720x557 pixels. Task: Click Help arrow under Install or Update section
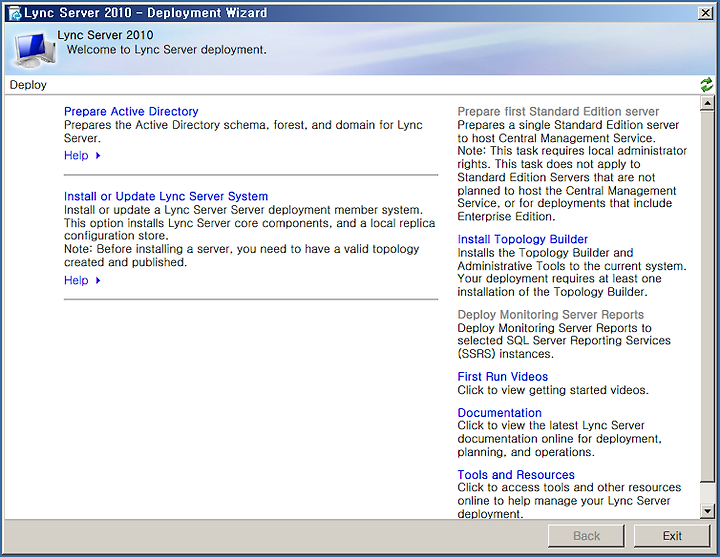98,281
